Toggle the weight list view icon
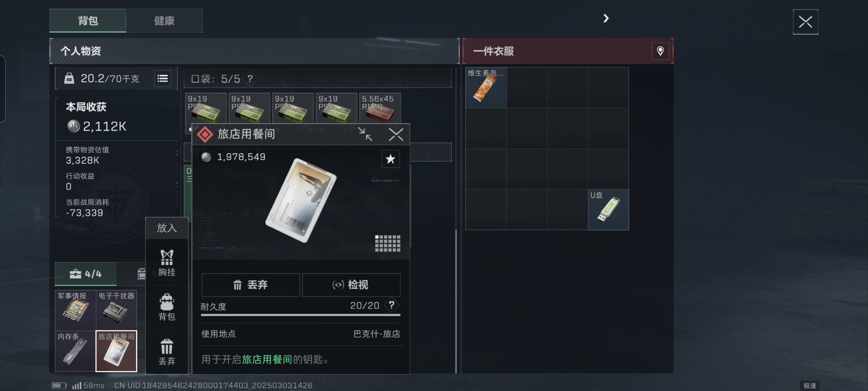 [x=163, y=79]
